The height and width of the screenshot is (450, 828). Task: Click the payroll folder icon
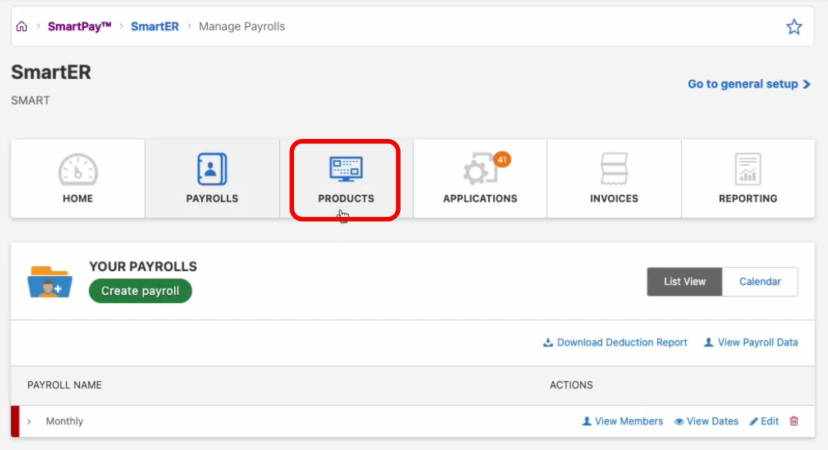(50, 282)
